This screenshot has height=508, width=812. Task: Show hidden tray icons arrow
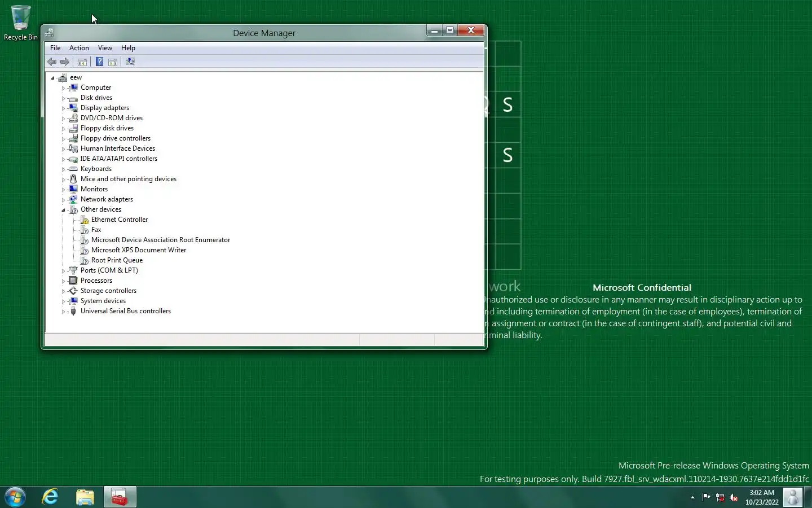coord(692,497)
